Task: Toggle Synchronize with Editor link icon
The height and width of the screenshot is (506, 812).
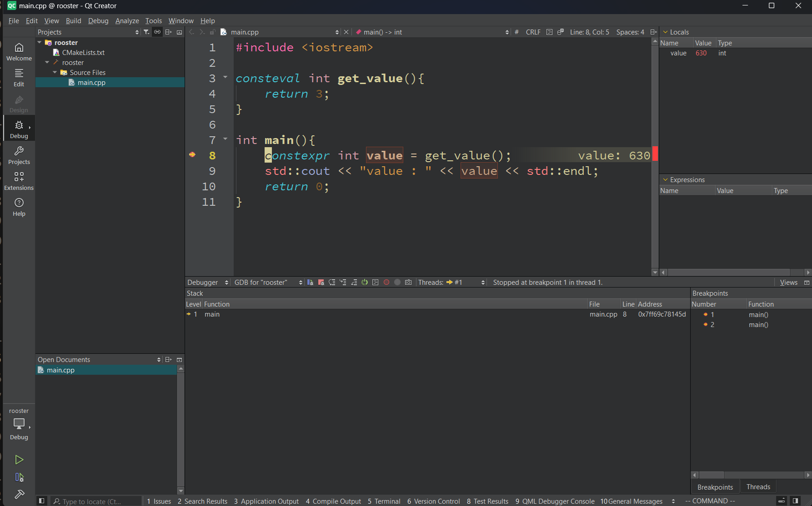Action: (157, 32)
